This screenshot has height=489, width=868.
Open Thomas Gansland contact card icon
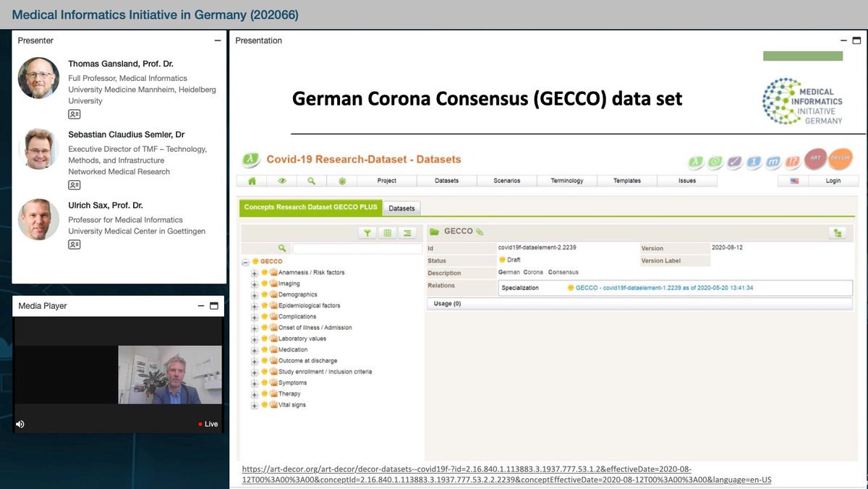[75, 114]
